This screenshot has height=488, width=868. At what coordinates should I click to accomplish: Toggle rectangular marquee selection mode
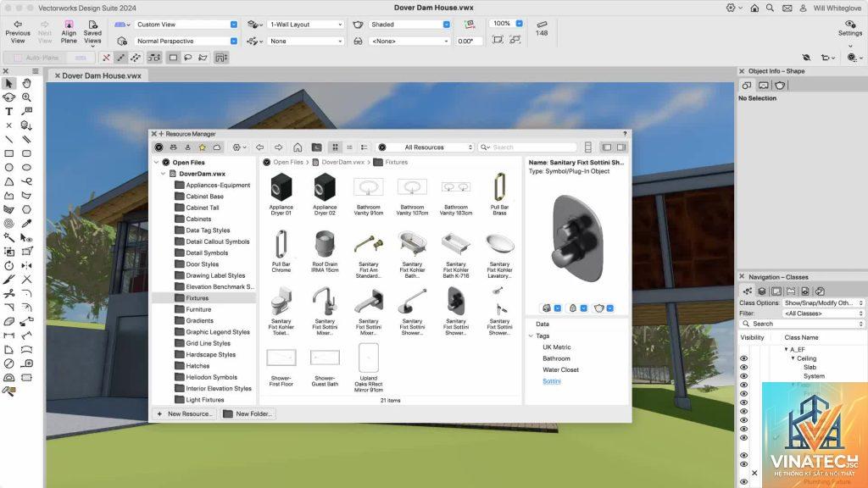click(173, 58)
